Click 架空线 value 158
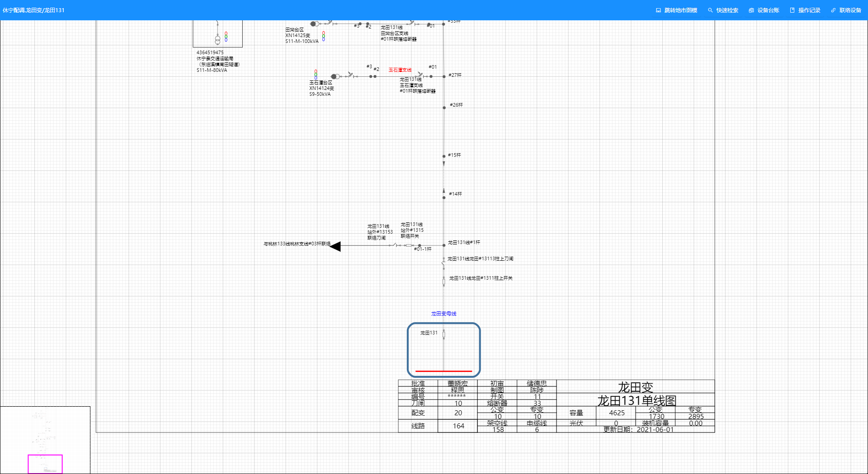The image size is (868, 474). click(498, 430)
